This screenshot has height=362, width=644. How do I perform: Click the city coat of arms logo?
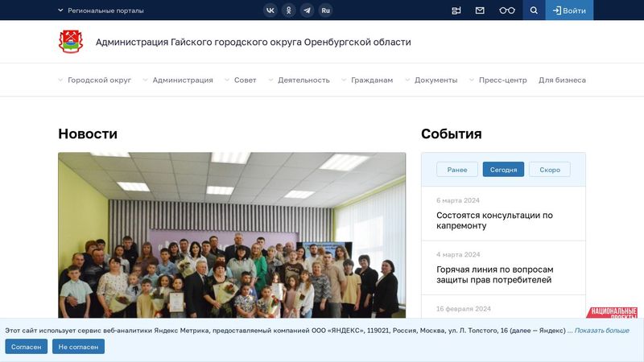[x=71, y=42]
